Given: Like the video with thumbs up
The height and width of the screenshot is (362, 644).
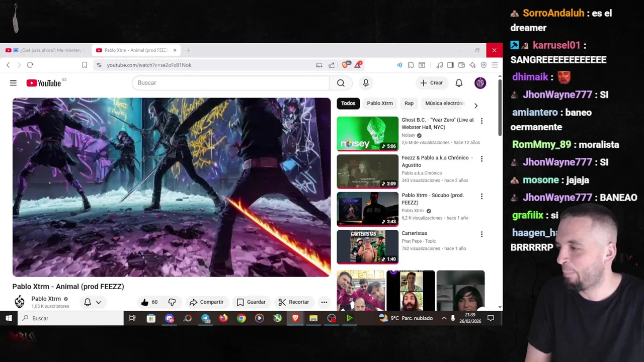Looking at the screenshot, I should click(149, 302).
